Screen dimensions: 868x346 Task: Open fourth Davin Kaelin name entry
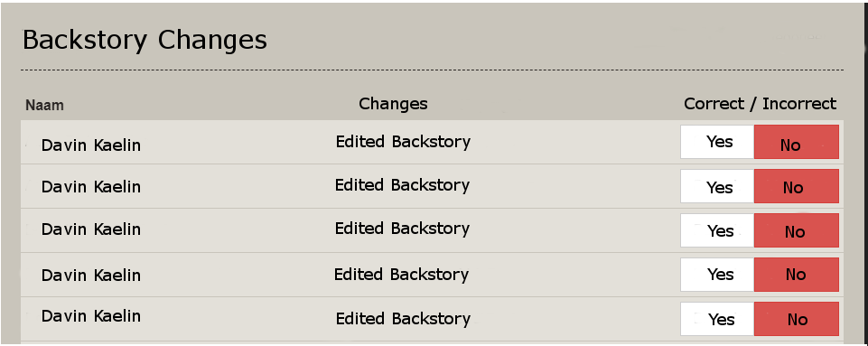91,276
